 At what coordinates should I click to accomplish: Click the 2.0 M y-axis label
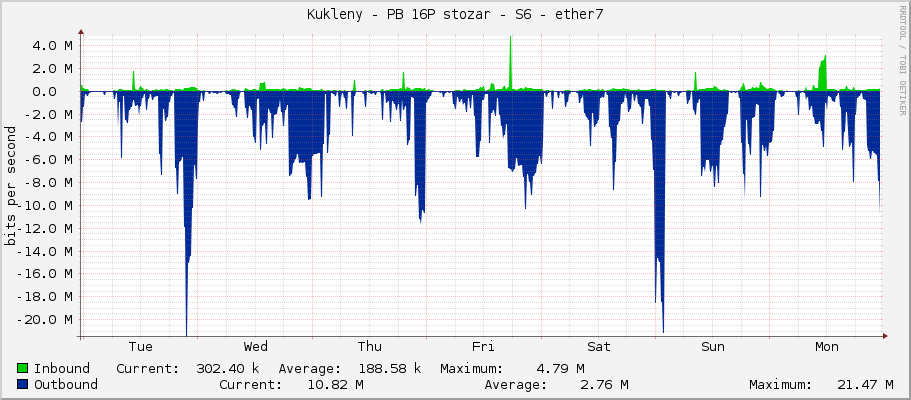[52, 69]
